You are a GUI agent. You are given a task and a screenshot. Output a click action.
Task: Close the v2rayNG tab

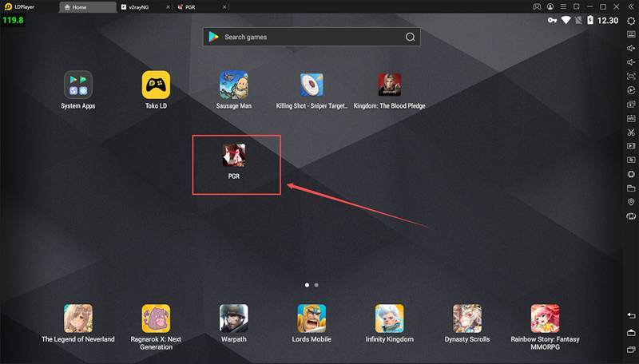[x=168, y=7]
